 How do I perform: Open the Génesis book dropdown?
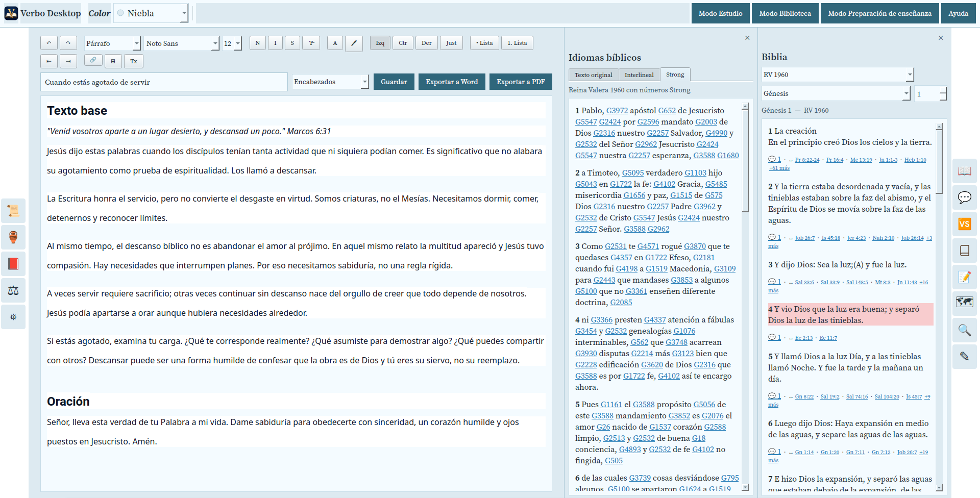[836, 93]
